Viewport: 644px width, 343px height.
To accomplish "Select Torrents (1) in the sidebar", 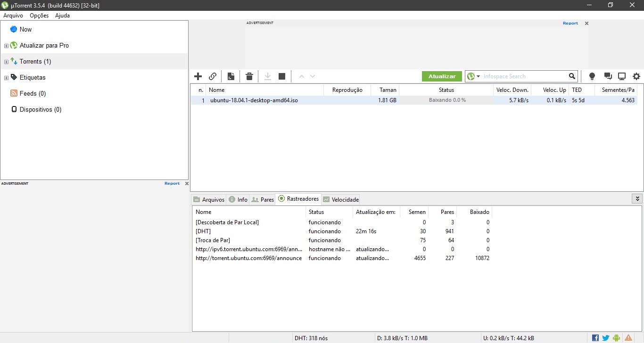I will [x=35, y=61].
